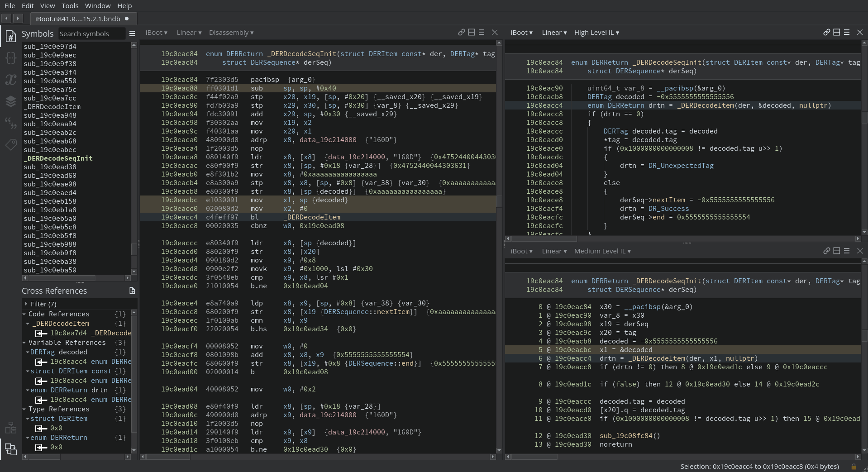Image resolution: width=868 pixels, height=472 pixels.
Task: Split the High Level IL pane
Action: click(x=836, y=33)
